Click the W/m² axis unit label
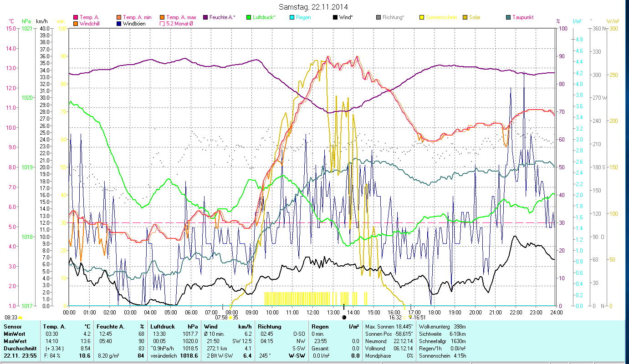 (613, 21)
